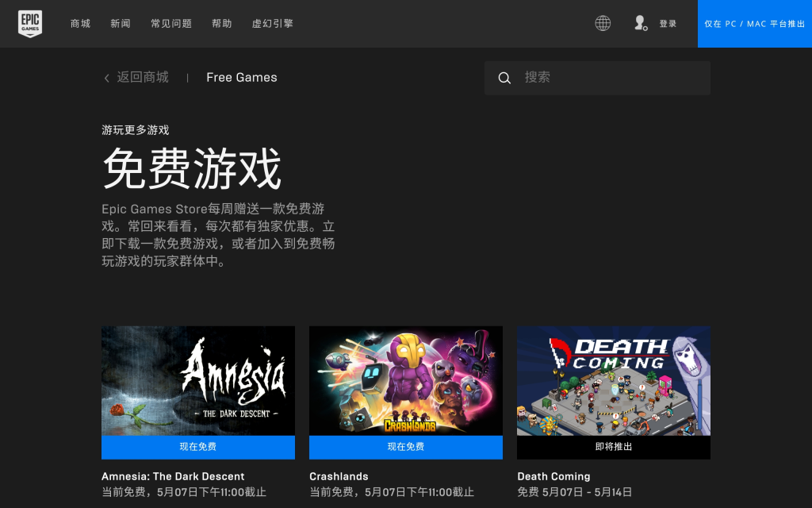Viewport: 812px width, 508px height.
Task: Click the back chevron beside 返回商城
Action: pyautogui.click(x=107, y=78)
